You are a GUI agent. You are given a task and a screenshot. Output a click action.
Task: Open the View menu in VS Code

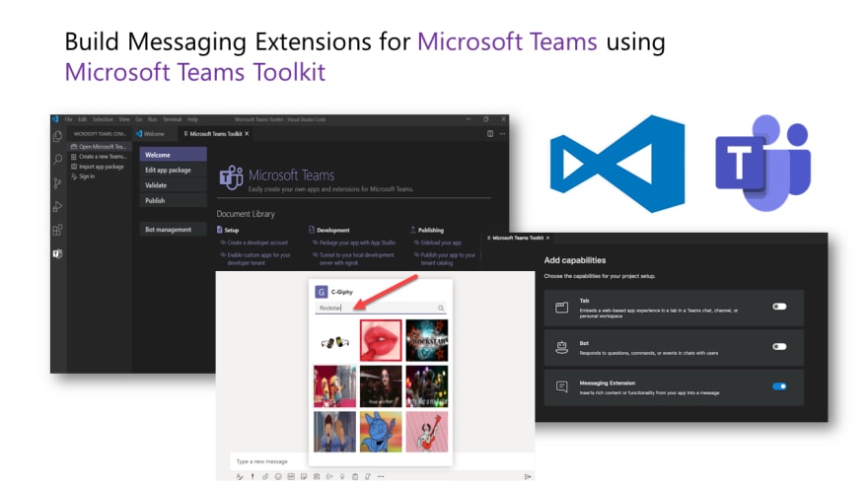124,119
